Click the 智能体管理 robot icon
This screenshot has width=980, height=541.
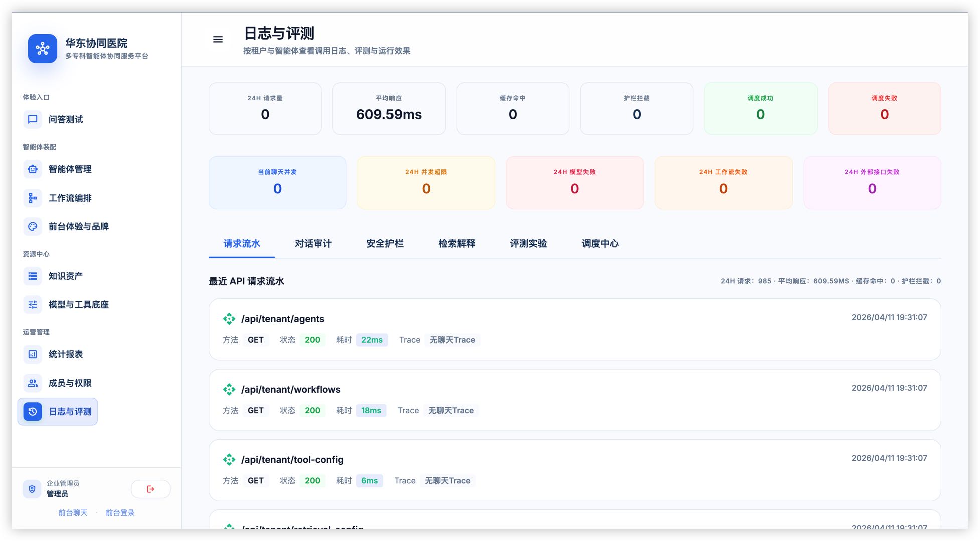point(33,169)
